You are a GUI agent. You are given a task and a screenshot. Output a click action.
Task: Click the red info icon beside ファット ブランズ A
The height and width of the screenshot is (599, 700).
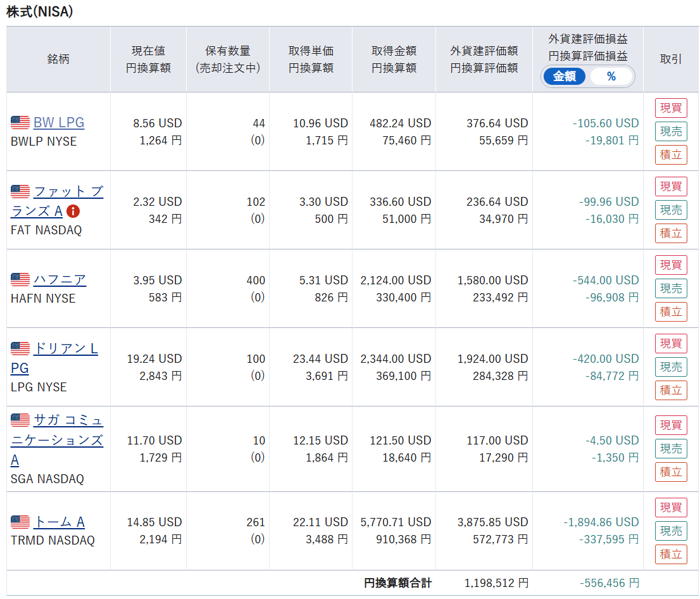73,211
